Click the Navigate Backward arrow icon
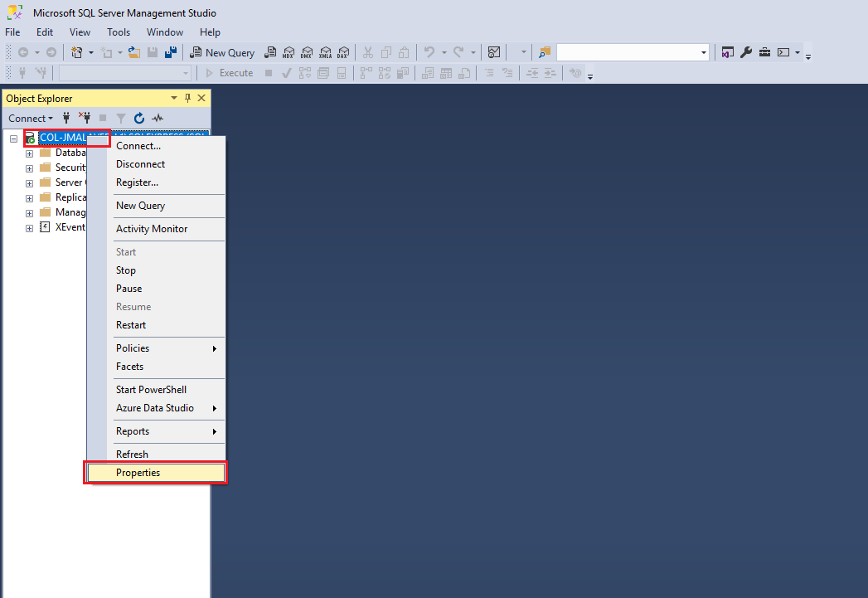The image size is (868, 598). 23,52
